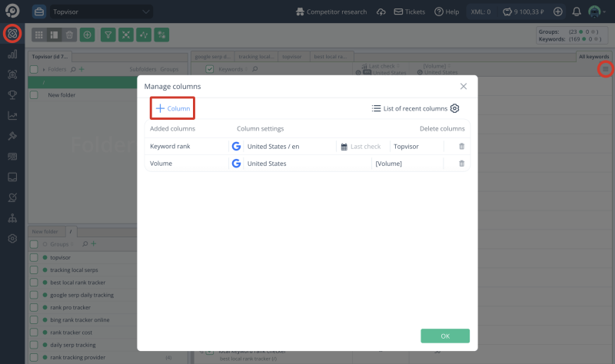Open the hammer tools sidebar icon
The width and height of the screenshot is (615, 364).
pyautogui.click(x=12, y=136)
